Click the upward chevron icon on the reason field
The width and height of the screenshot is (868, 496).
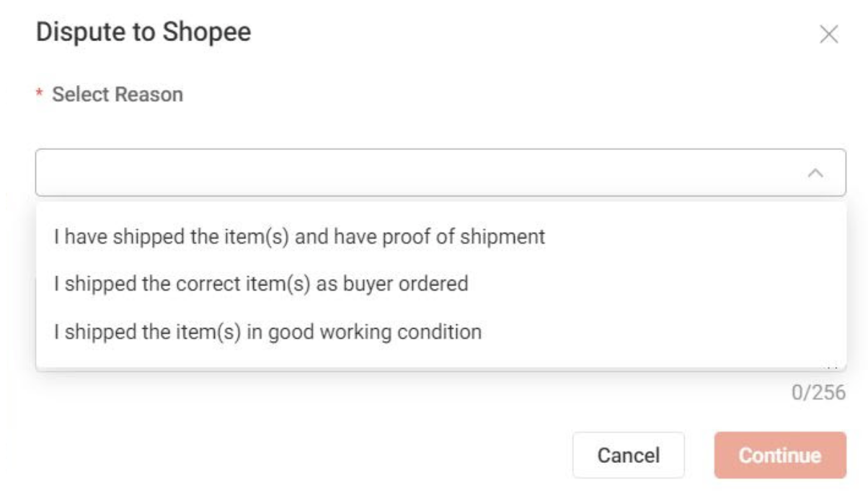coord(814,172)
